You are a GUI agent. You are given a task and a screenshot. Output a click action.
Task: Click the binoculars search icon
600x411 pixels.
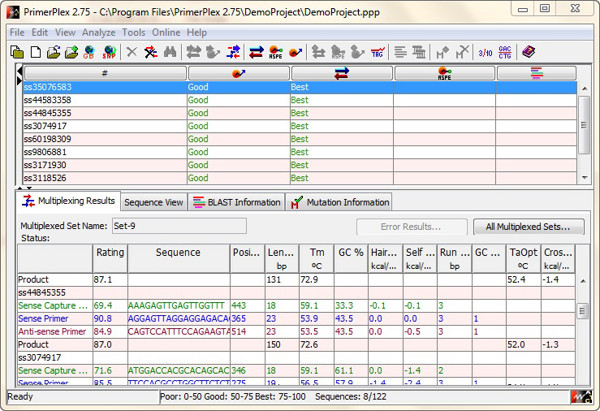click(170, 52)
